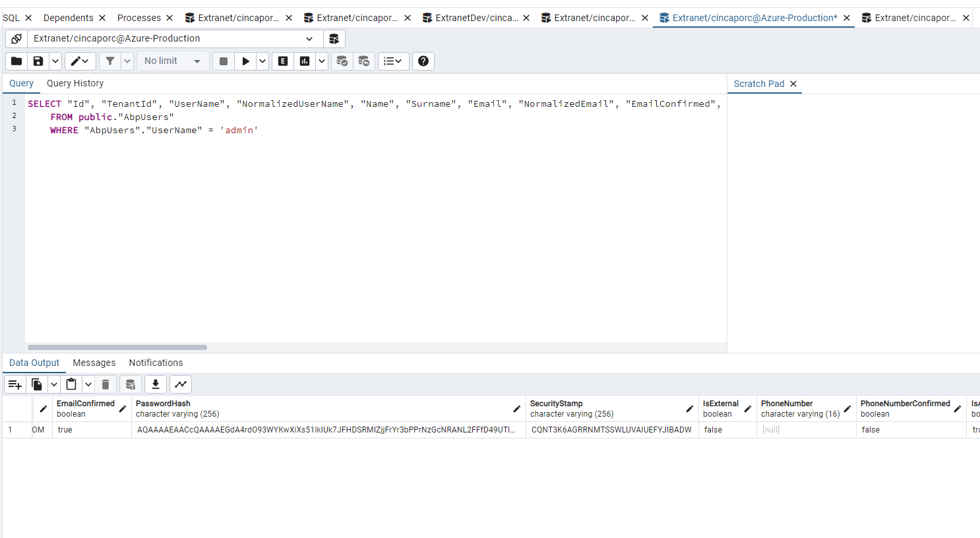The width and height of the screenshot is (980, 538).
Task: Click the Save File disk icon
Action: pyautogui.click(x=38, y=61)
